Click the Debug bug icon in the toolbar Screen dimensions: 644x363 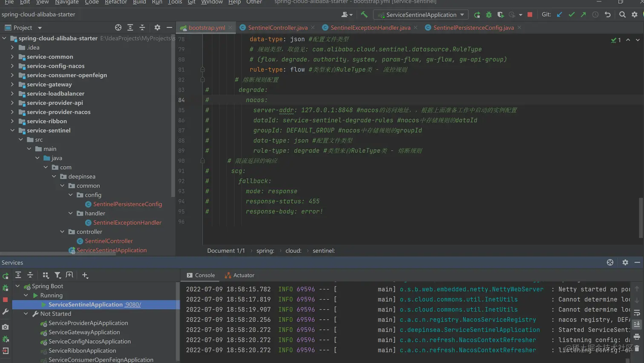click(x=489, y=14)
